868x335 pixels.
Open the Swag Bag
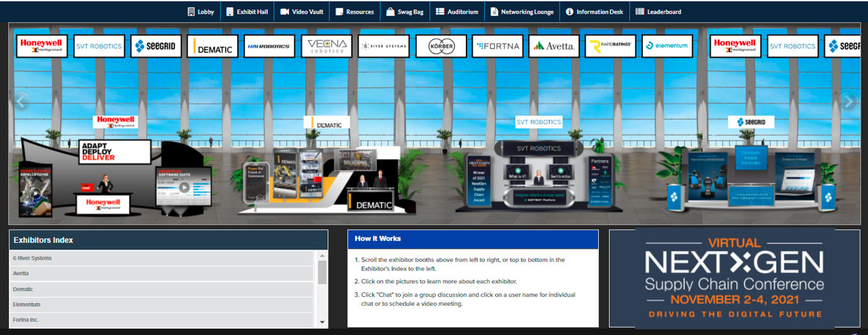(x=406, y=12)
